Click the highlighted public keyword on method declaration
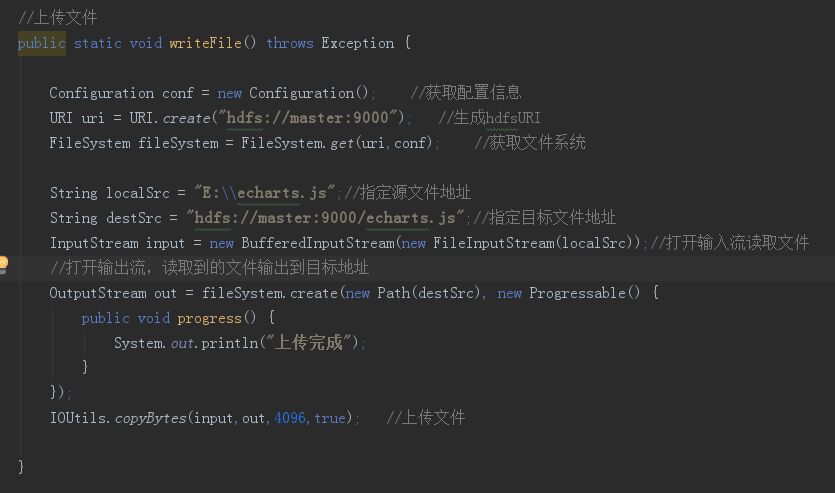This screenshot has width=835, height=493. [x=42, y=43]
